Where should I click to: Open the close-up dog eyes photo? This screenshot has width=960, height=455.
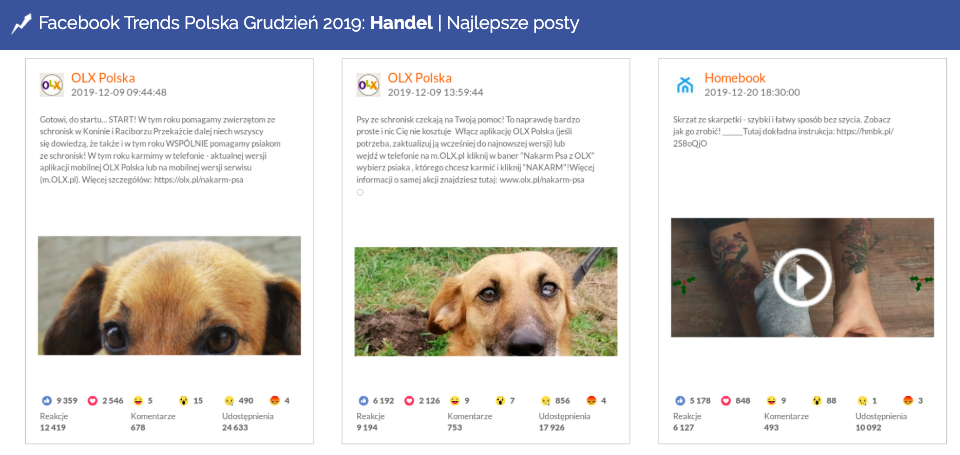pyautogui.click(x=169, y=295)
